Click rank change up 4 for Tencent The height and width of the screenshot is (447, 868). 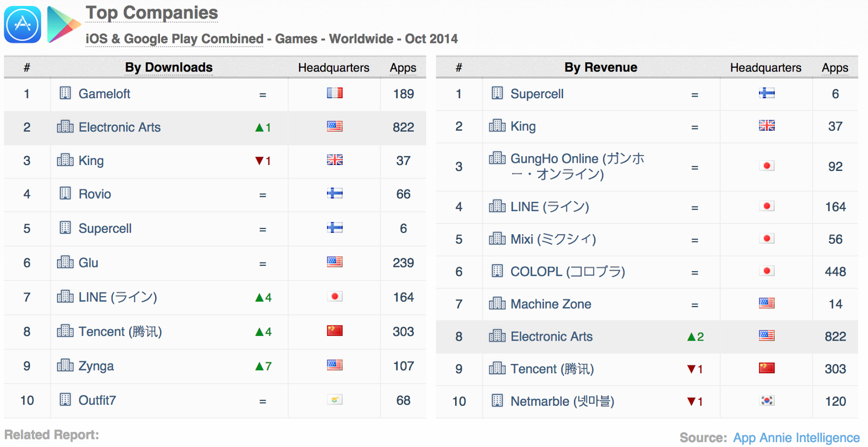264,332
